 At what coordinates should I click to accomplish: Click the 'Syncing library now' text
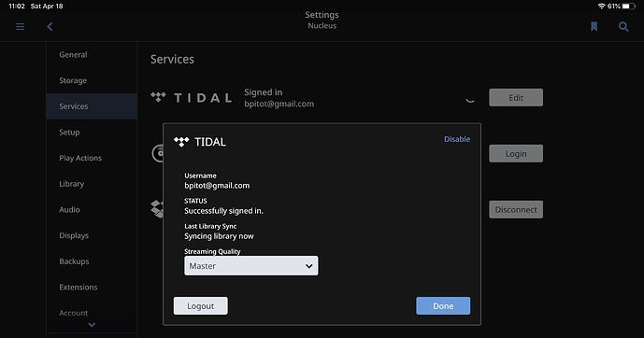pyautogui.click(x=219, y=236)
